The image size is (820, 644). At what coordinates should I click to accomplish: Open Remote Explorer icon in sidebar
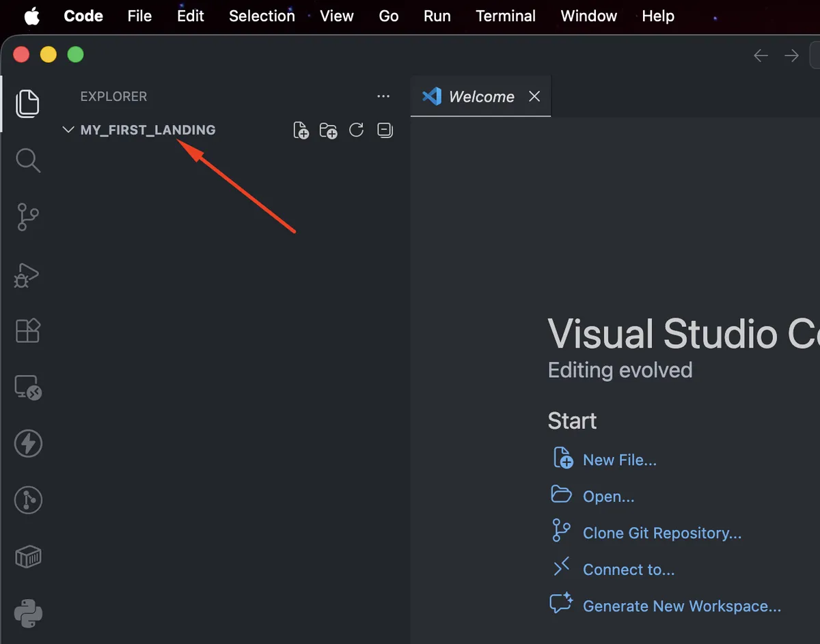29,388
